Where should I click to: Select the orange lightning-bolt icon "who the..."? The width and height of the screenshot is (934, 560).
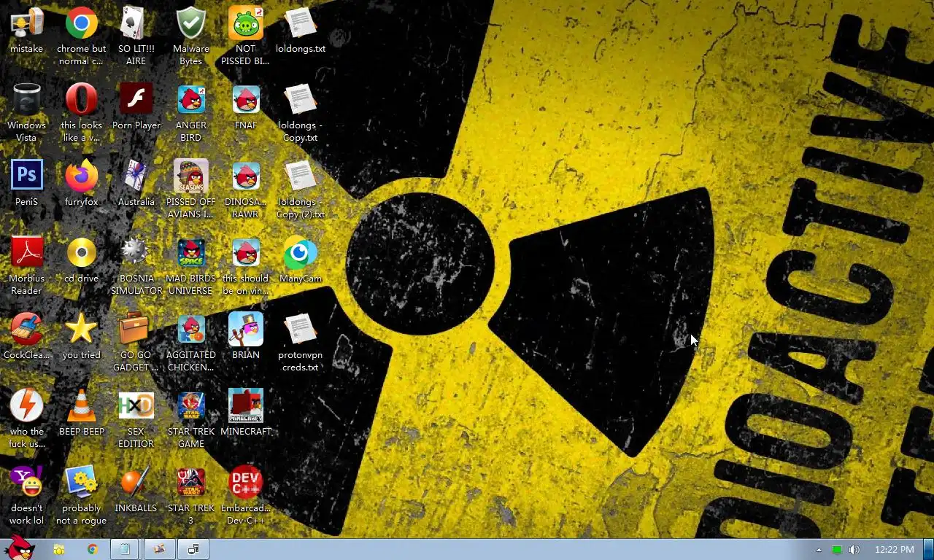[x=26, y=419]
